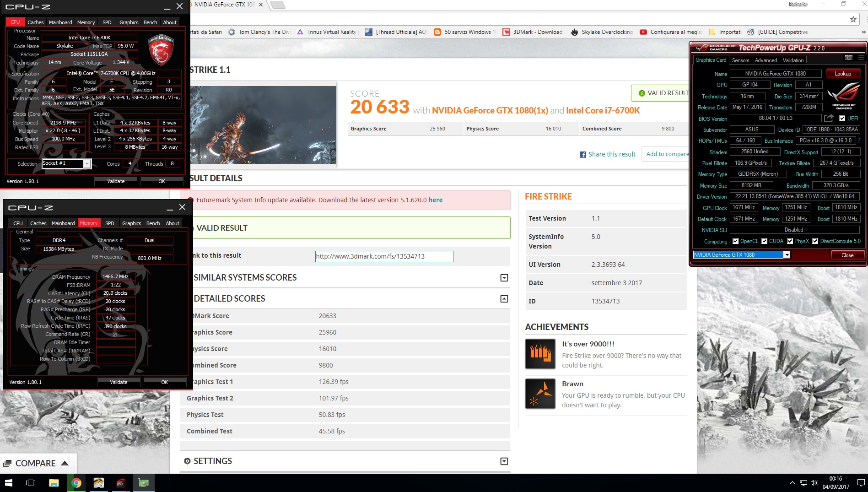Click the result URL input field
868x492 pixels.
pos(384,256)
